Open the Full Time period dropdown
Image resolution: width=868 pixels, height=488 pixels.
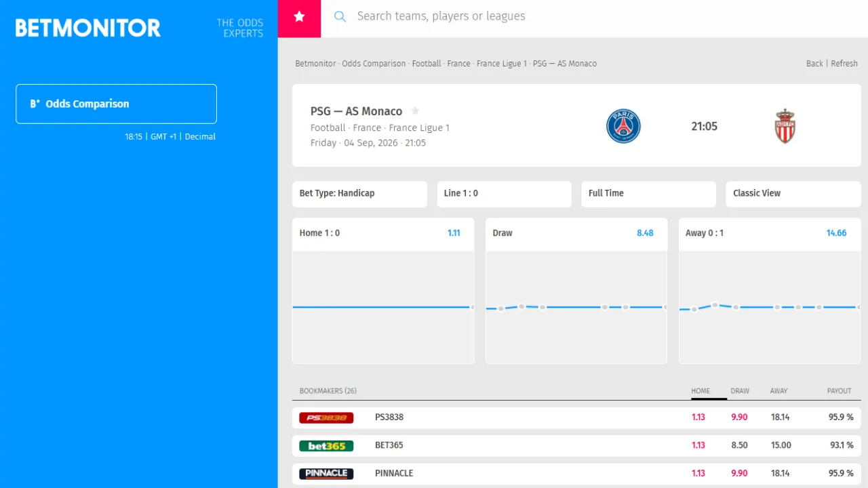coord(648,194)
